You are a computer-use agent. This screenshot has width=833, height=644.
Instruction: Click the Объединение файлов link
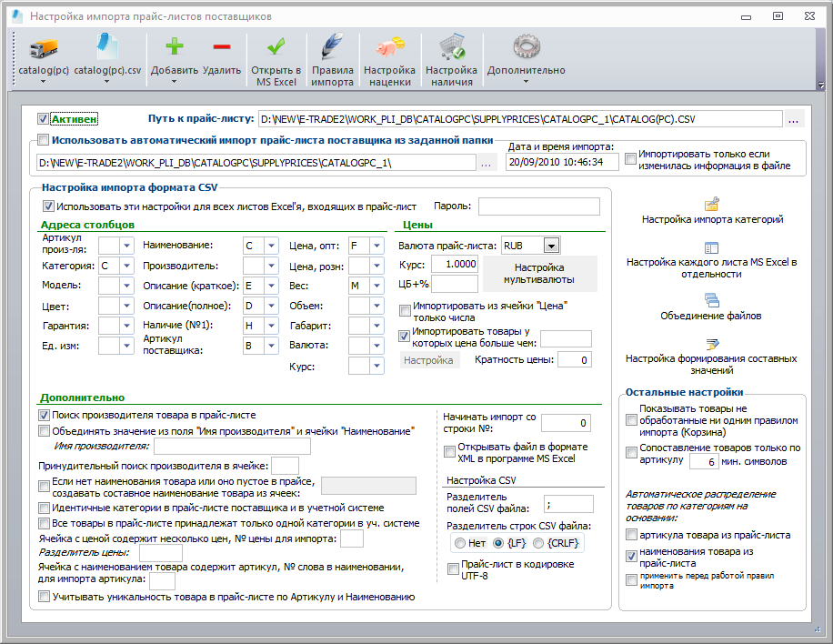click(711, 316)
